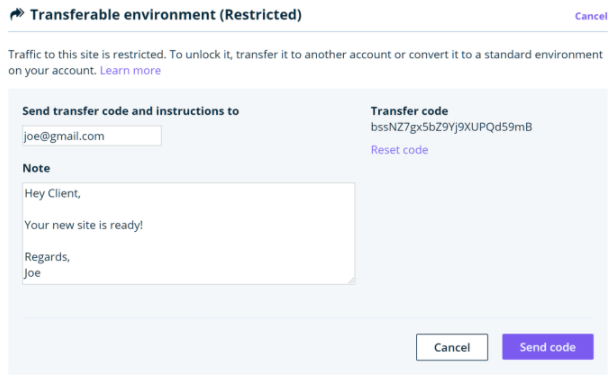614x377 pixels.
Task: Click the 'Send transfer code and instructions to' label
Action: click(130, 111)
